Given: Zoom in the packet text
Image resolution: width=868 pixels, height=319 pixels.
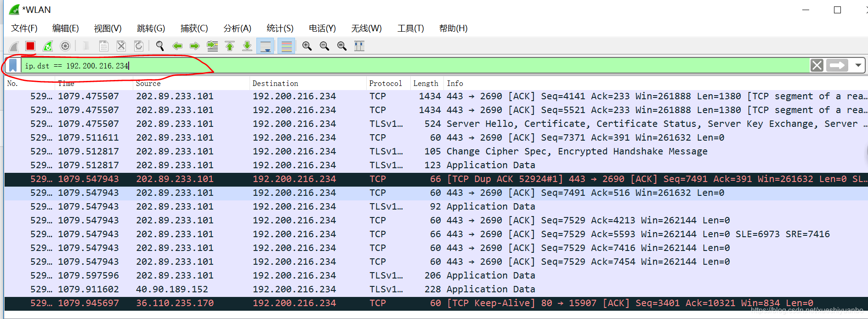Looking at the screenshot, I should [x=307, y=46].
